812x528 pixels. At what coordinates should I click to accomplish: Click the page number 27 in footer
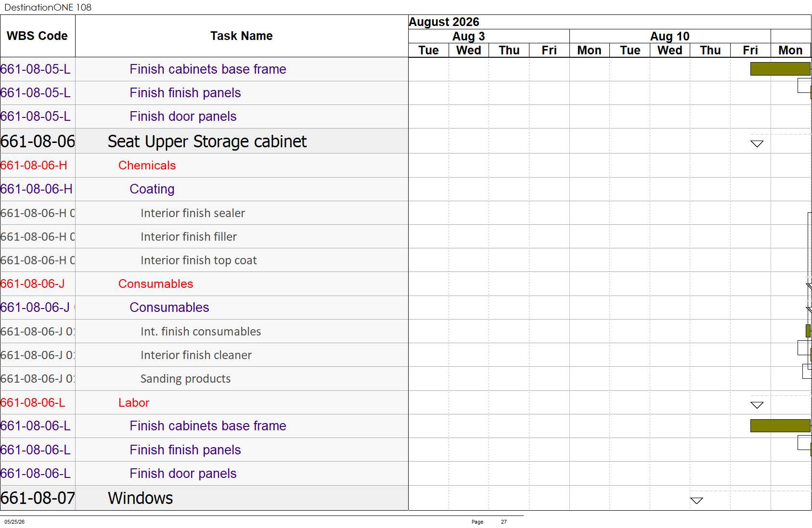click(x=504, y=522)
